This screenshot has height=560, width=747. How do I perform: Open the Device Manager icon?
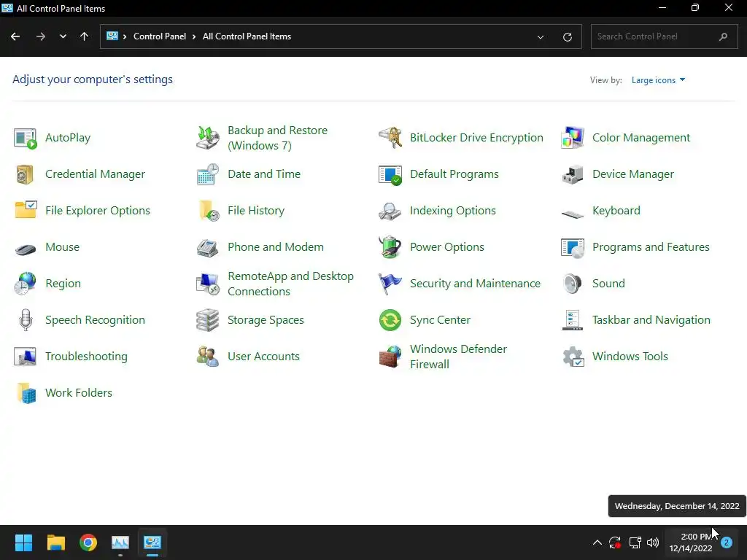(573, 174)
